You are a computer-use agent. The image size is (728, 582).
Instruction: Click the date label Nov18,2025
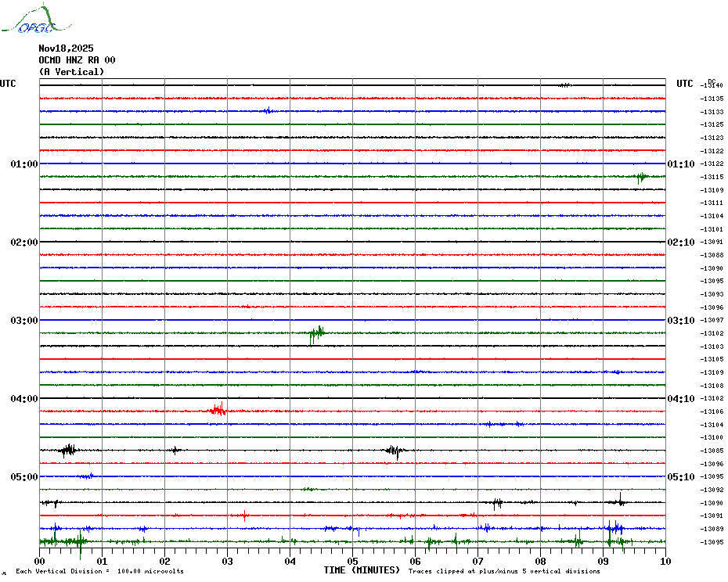tap(66, 48)
